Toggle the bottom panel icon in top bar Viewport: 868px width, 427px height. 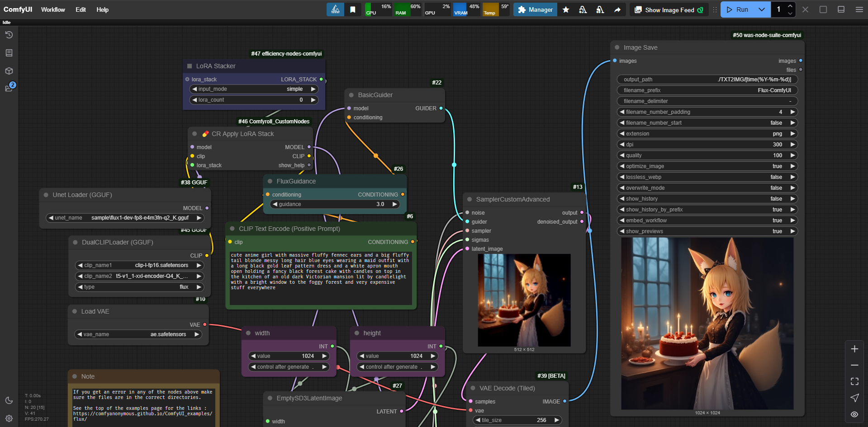841,9
